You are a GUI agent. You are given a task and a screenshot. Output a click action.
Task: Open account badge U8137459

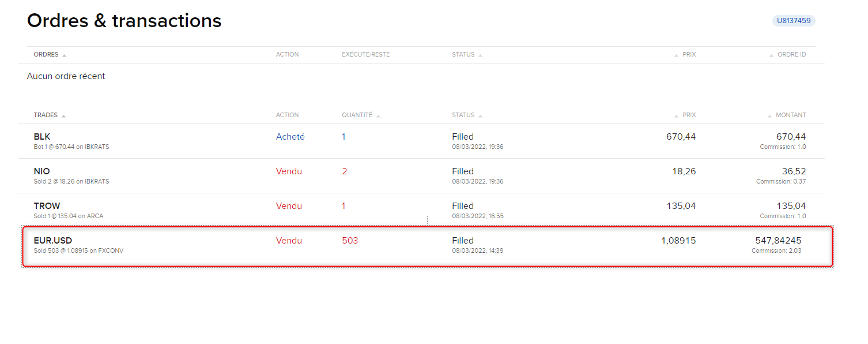pyautogui.click(x=794, y=21)
